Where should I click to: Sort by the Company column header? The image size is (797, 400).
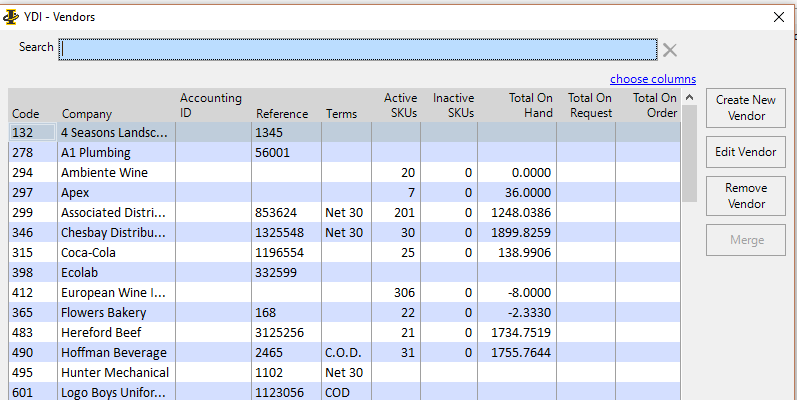click(x=87, y=114)
